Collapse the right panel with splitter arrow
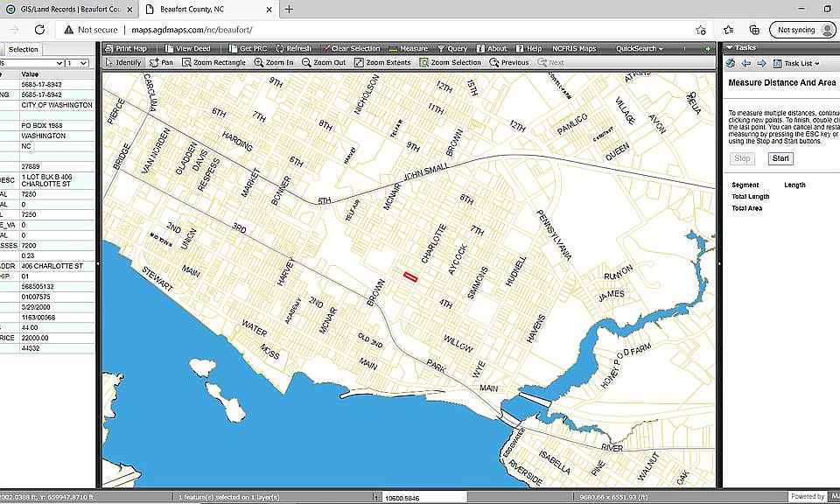 [x=719, y=264]
